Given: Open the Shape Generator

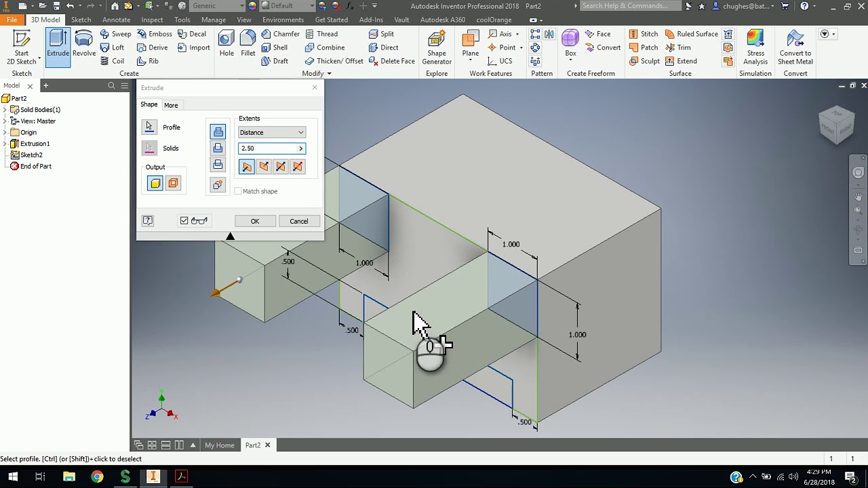Looking at the screenshot, I should pyautogui.click(x=437, y=47).
